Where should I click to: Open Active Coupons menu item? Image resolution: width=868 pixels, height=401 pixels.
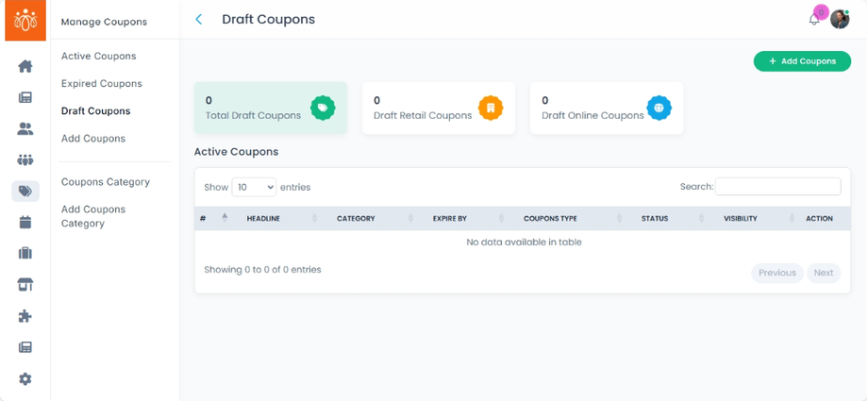coord(98,56)
